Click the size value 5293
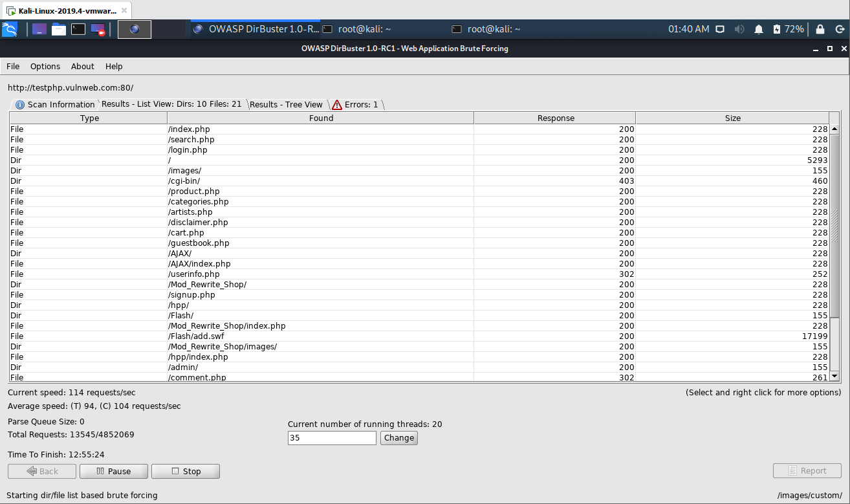850x504 pixels. tap(817, 160)
